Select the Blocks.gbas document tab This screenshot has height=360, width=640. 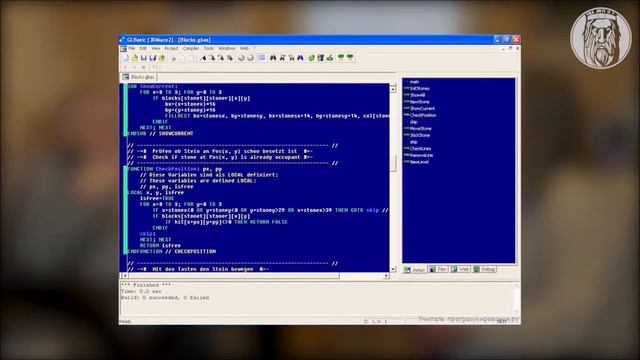[139, 77]
